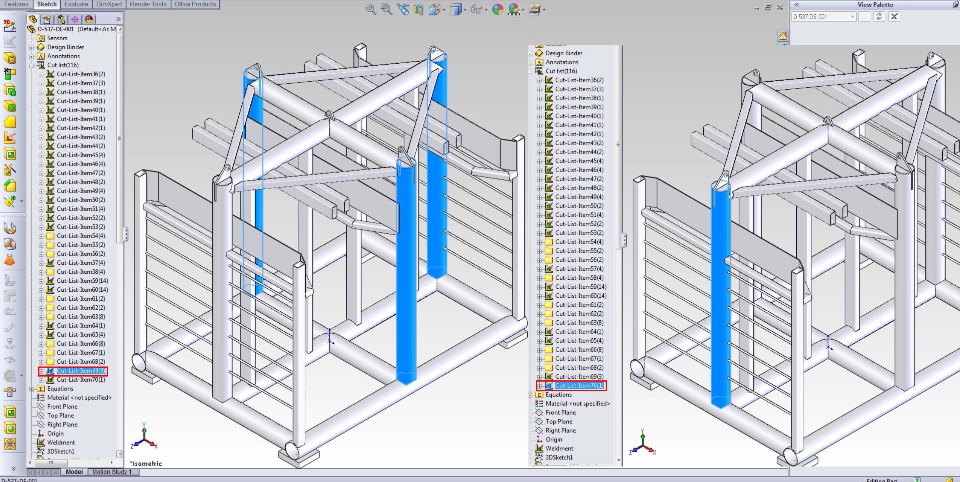Click the View Palette clear all button
960x482 pixels.
894,17
